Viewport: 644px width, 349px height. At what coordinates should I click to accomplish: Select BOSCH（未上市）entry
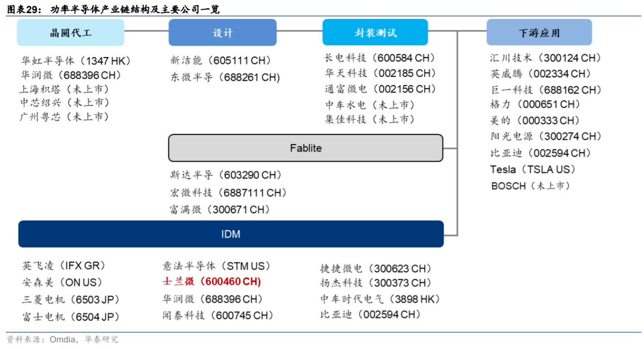(531, 186)
